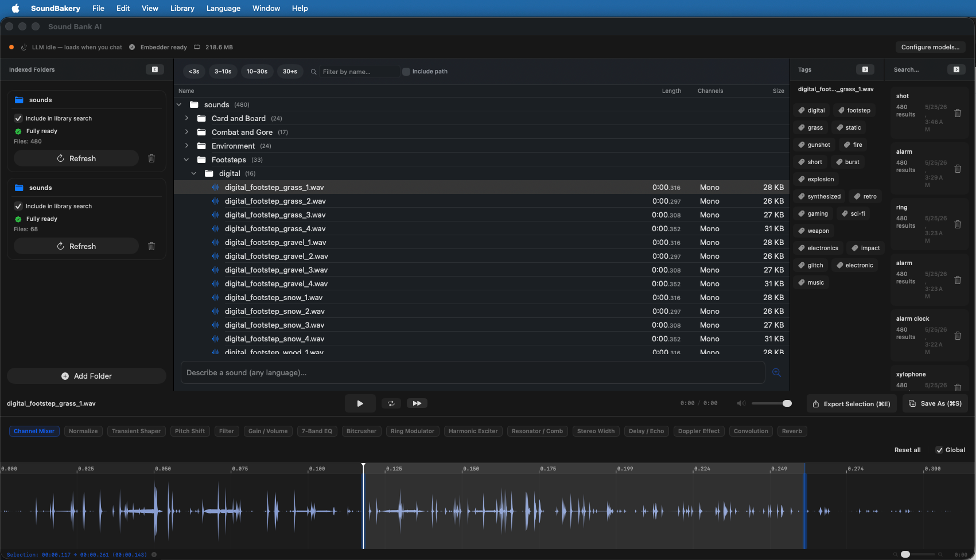Collapse the Indexed Folders panel

(155, 69)
